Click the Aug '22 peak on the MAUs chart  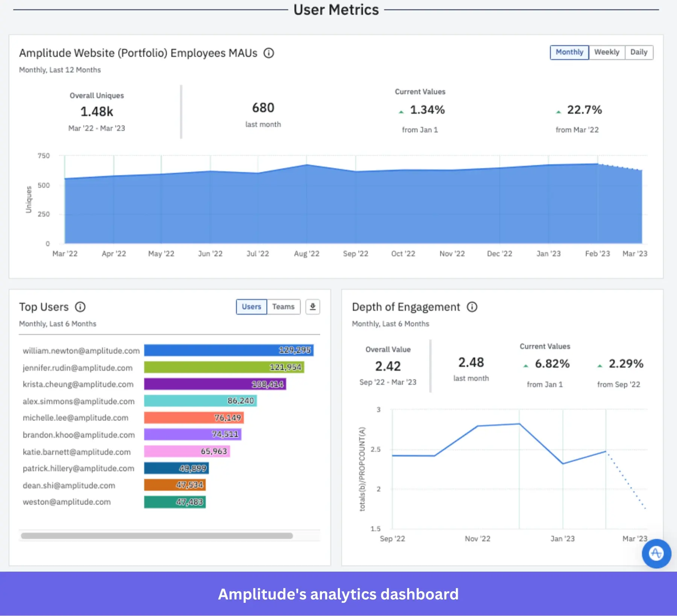click(x=306, y=165)
